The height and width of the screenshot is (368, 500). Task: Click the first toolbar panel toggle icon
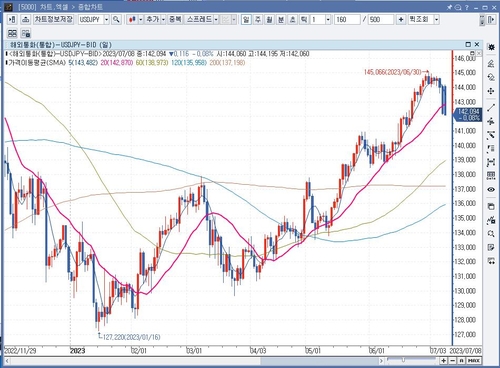12,20
